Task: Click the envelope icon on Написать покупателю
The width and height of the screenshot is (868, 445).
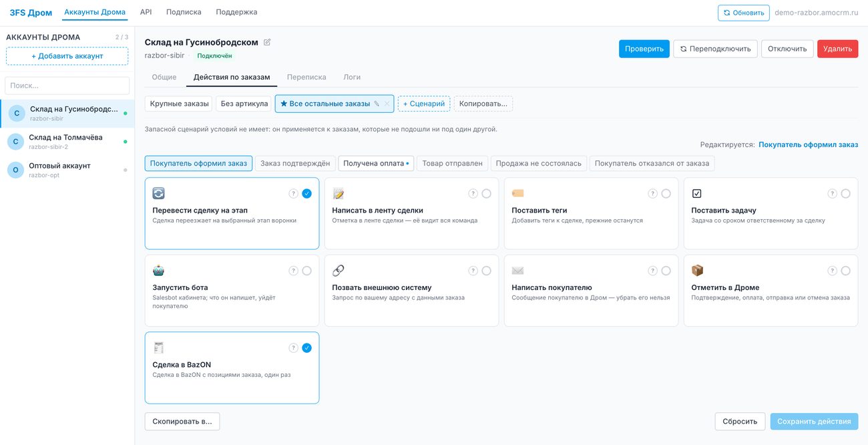Action: [x=517, y=271]
